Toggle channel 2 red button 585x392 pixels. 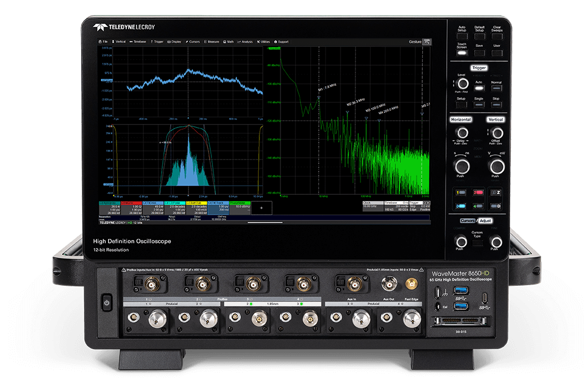click(479, 193)
